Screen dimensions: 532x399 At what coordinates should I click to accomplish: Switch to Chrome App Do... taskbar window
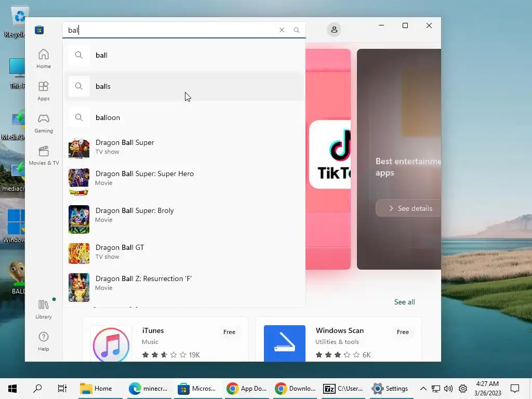coord(247,389)
